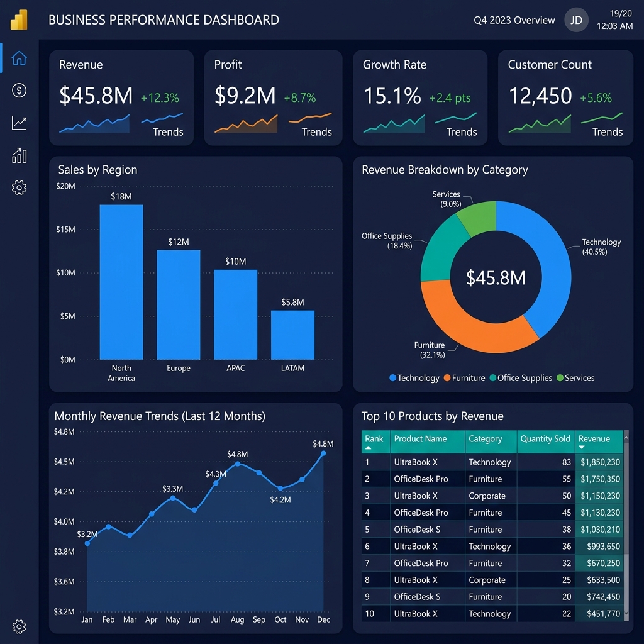Viewport: 644px width, 644px height.
Task: Open the Home sidebar icon
Action: click(19, 58)
